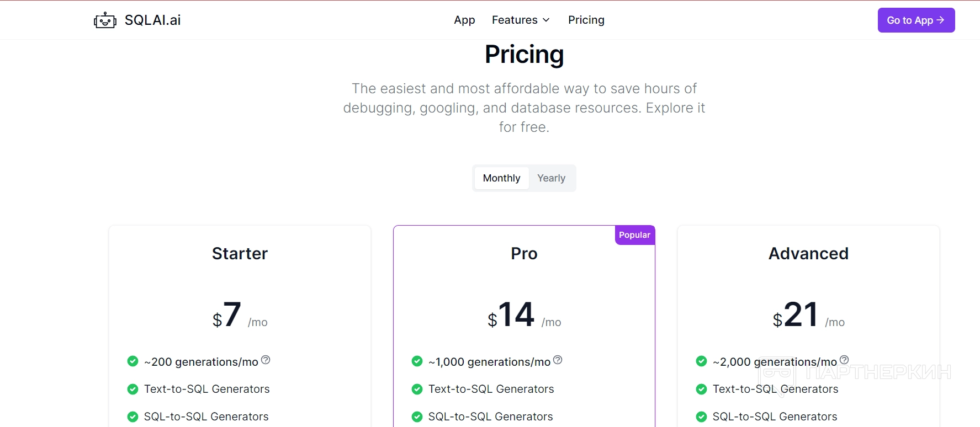
Task: Click the SQLAI.ai robot logo icon
Action: 105,20
